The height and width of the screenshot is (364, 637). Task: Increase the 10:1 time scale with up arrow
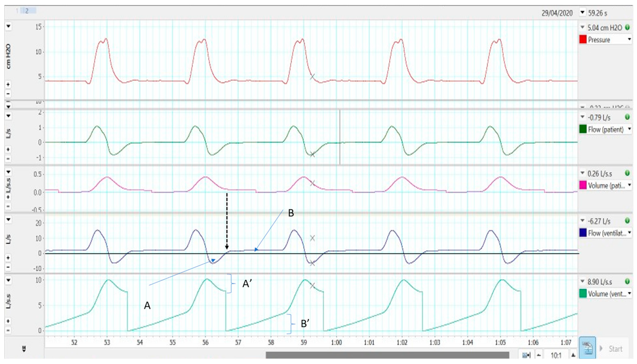pyautogui.click(x=573, y=355)
